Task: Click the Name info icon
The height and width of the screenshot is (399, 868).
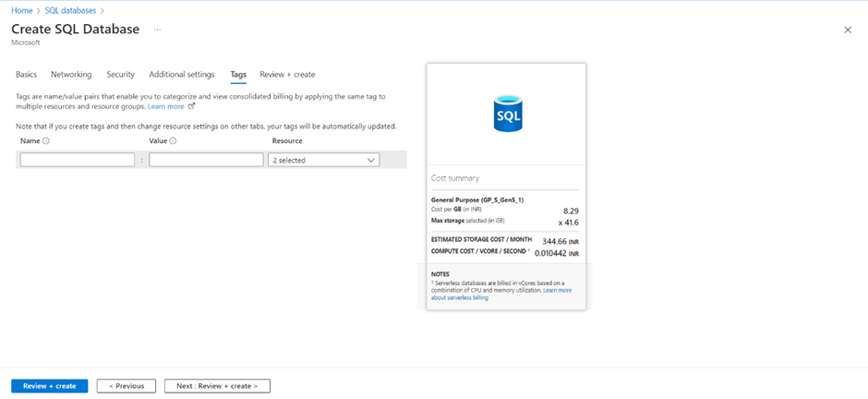Action: click(46, 141)
